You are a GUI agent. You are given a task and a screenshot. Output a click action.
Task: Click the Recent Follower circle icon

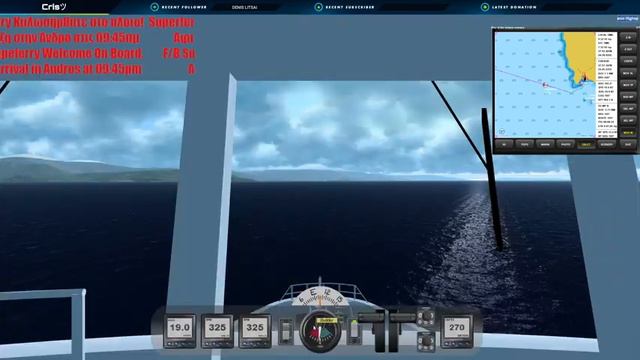(155, 7)
